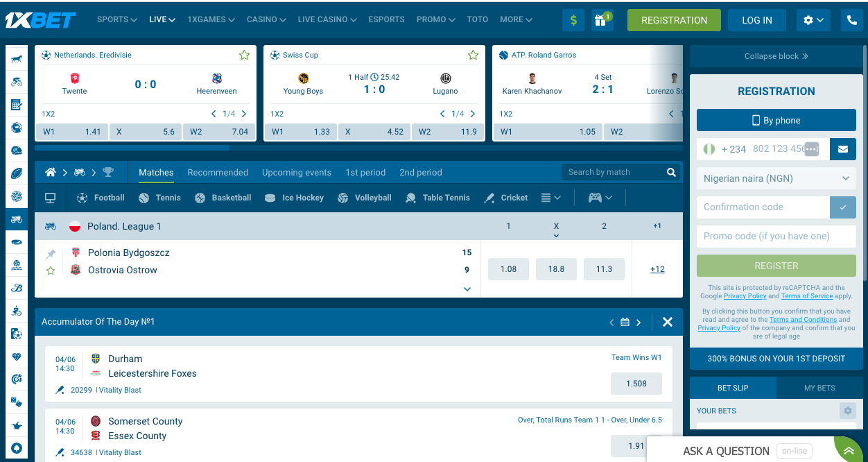868x462 pixels.
Task: Switch to the Recommended tab
Action: point(218,172)
